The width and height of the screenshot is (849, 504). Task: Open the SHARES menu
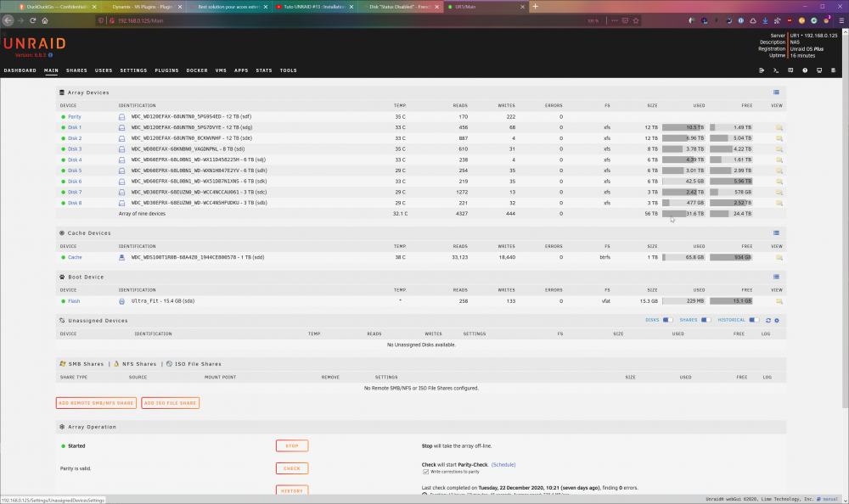pos(76,70)
